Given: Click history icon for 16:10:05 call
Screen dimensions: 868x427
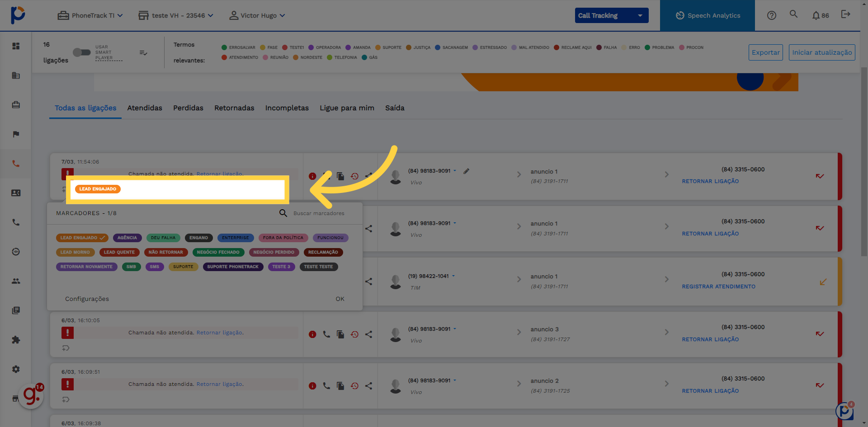Looking at the screenshot, I should tap(354, 334).
